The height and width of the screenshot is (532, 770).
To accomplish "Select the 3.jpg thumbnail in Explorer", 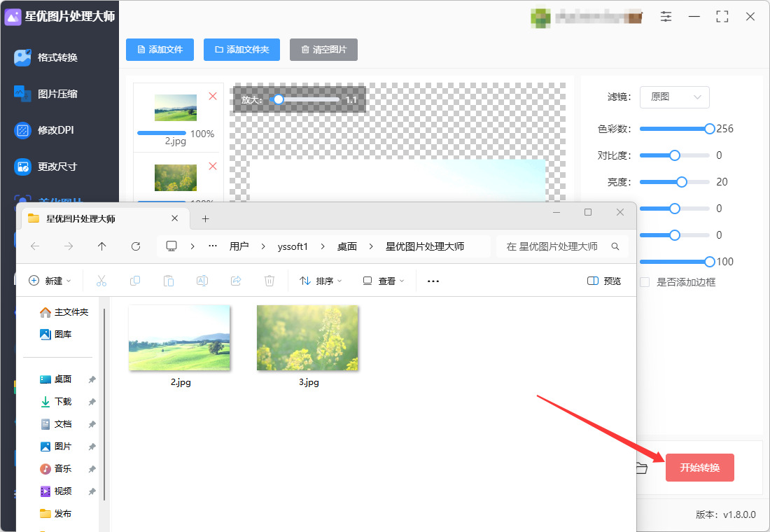I will [x=308, y=337].
